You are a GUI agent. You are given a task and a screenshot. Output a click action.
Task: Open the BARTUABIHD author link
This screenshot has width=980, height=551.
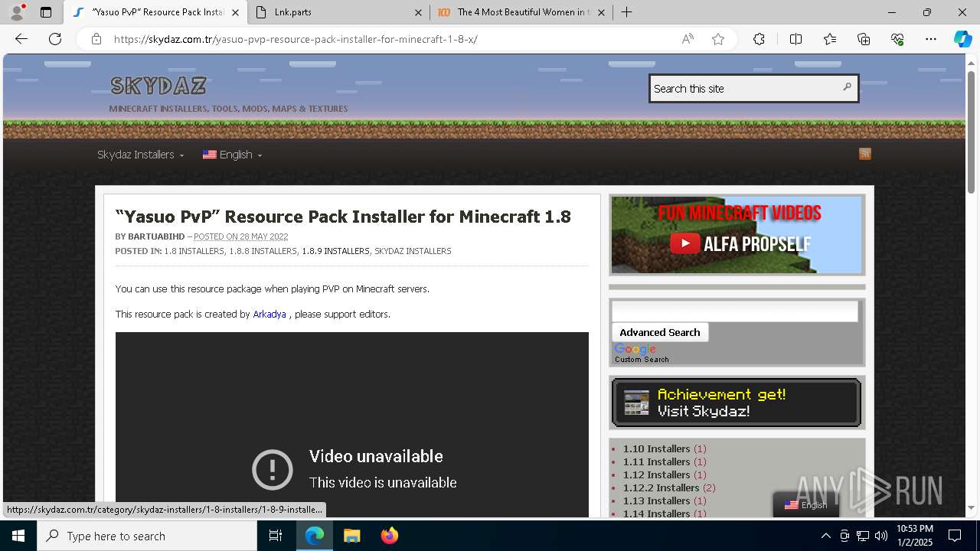click(x=156, y=236)
